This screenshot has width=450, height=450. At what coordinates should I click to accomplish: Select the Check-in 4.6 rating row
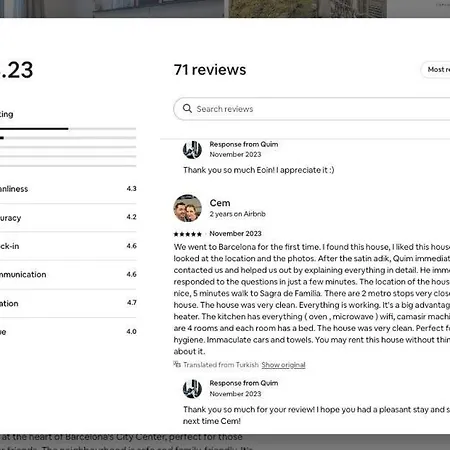(x=68, y=246)
